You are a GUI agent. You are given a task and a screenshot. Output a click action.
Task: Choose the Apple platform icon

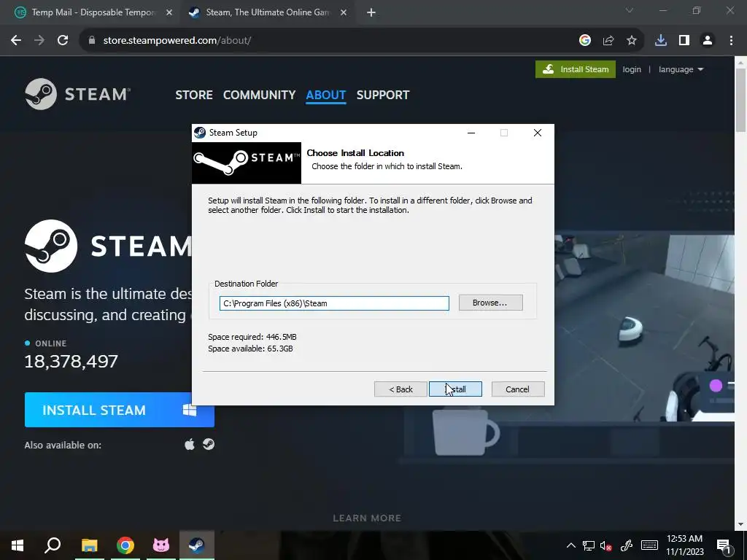click(x=190, y=445)
